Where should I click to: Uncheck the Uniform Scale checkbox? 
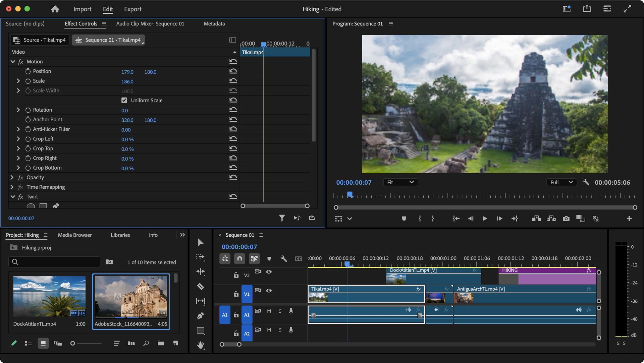coord(124,100)
